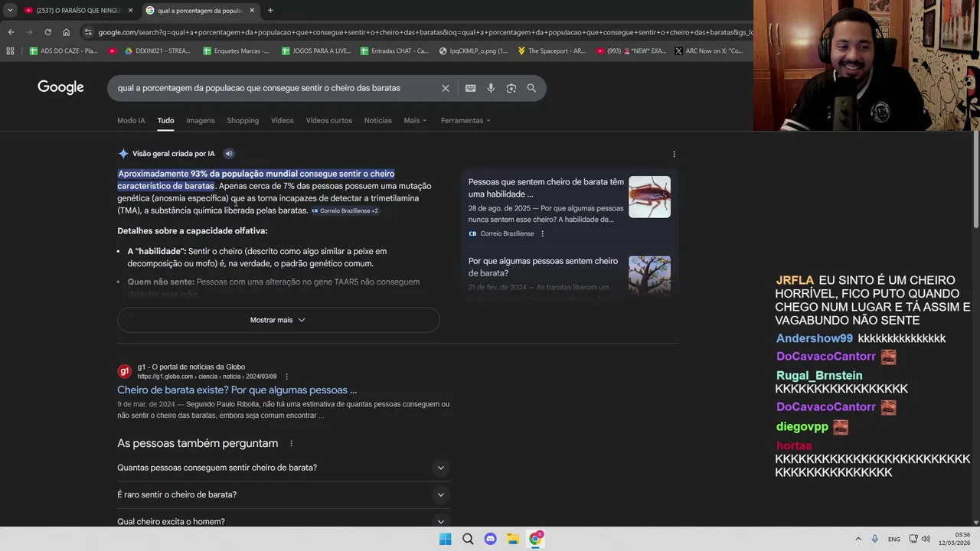Open ARC Now on X bookmark
The width and height of the screenshot is (980, 551).
pos(709,51)
